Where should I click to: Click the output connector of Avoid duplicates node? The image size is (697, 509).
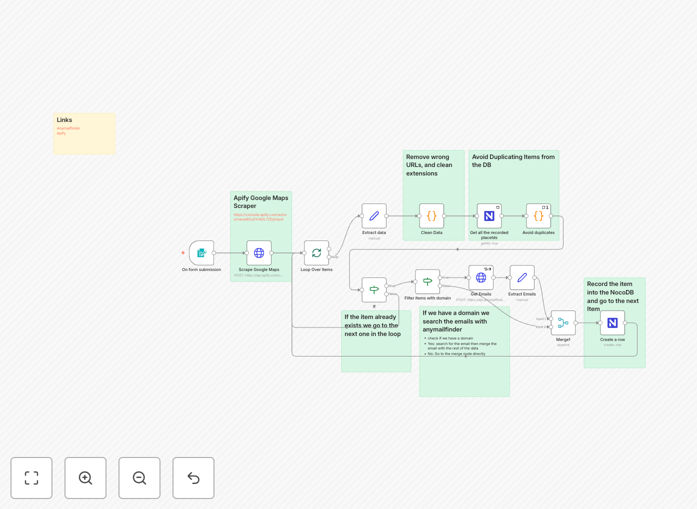551,216
